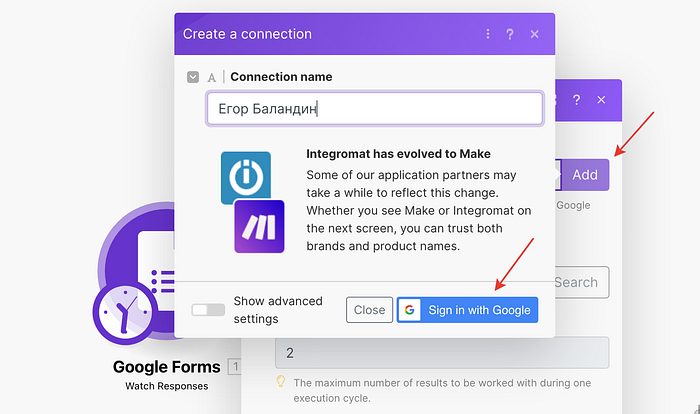Screen dimensions: 700x414
Task: Click the clock schedule icon on module
Action: pyautogui.click(x=125, y=313)
